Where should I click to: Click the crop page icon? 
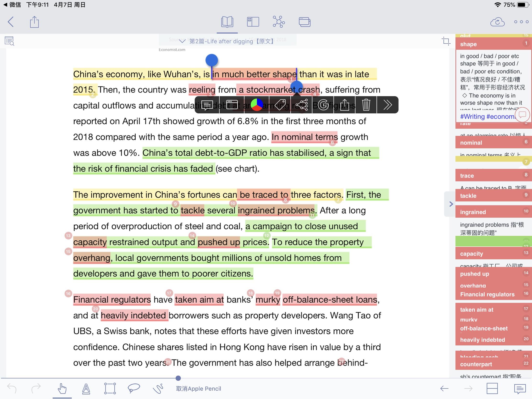pos(446,41)
